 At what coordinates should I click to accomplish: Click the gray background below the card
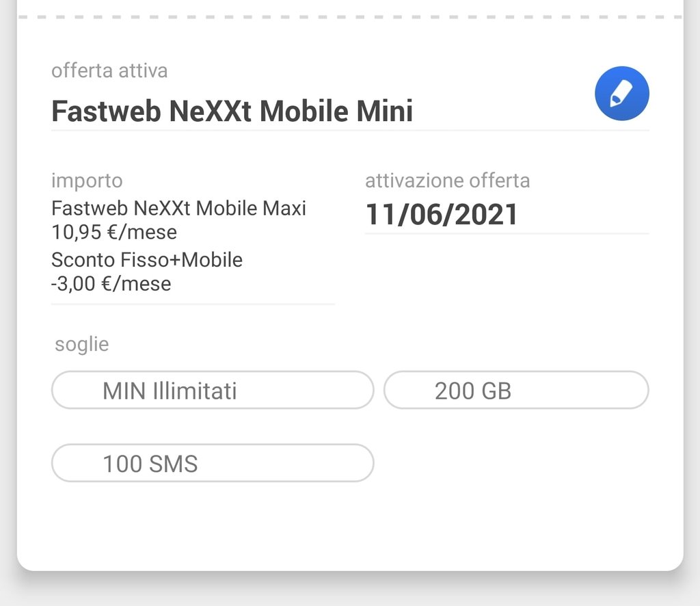[x=350, y=591]
